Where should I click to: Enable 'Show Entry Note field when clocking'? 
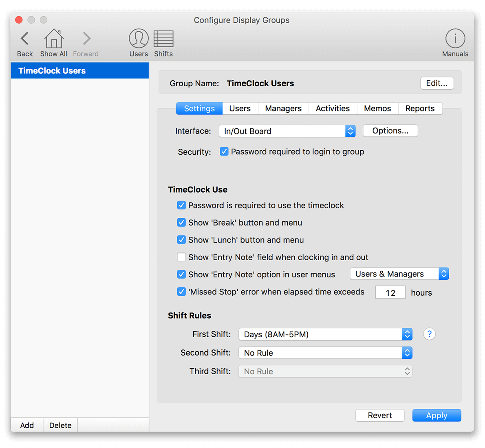tap(181, 257)
